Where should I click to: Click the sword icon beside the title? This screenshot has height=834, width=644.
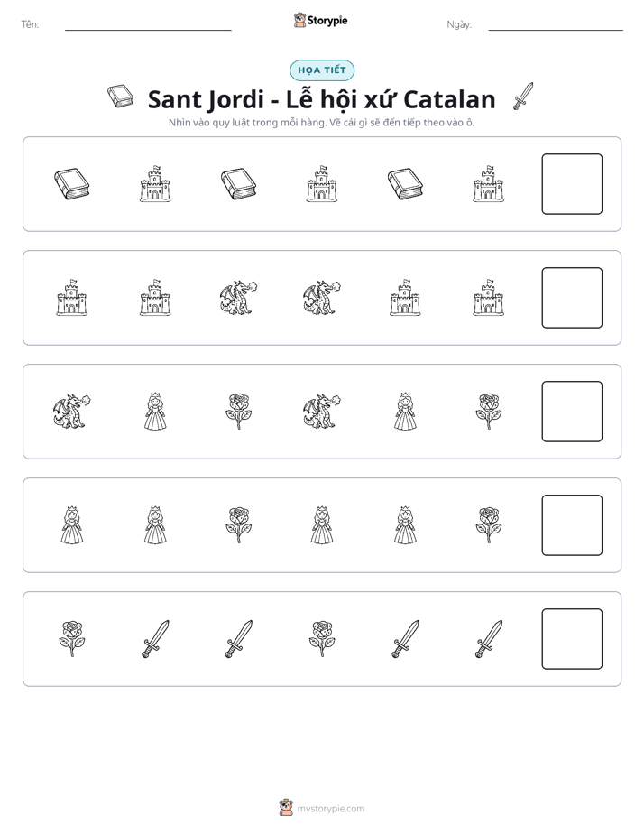click(523, 97)
